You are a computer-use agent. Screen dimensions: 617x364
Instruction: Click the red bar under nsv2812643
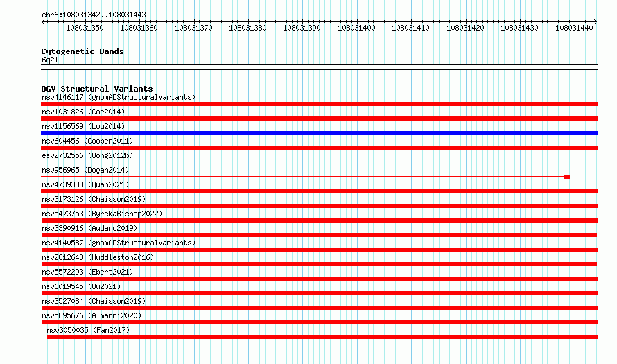tap(319, 264)
